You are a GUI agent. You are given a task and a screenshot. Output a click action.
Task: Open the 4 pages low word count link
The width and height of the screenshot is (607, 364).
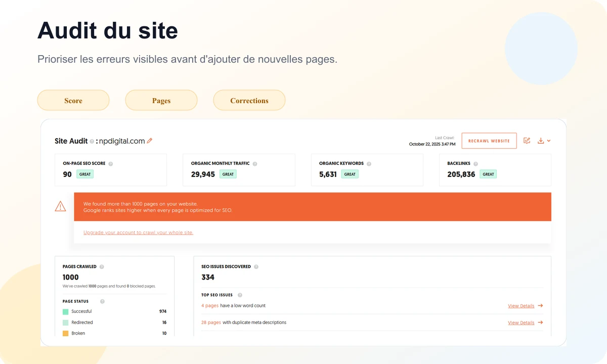point(210,306)
